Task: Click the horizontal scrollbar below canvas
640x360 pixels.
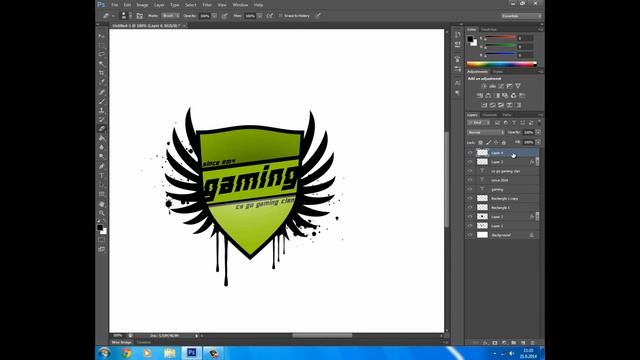Action: 322,336
